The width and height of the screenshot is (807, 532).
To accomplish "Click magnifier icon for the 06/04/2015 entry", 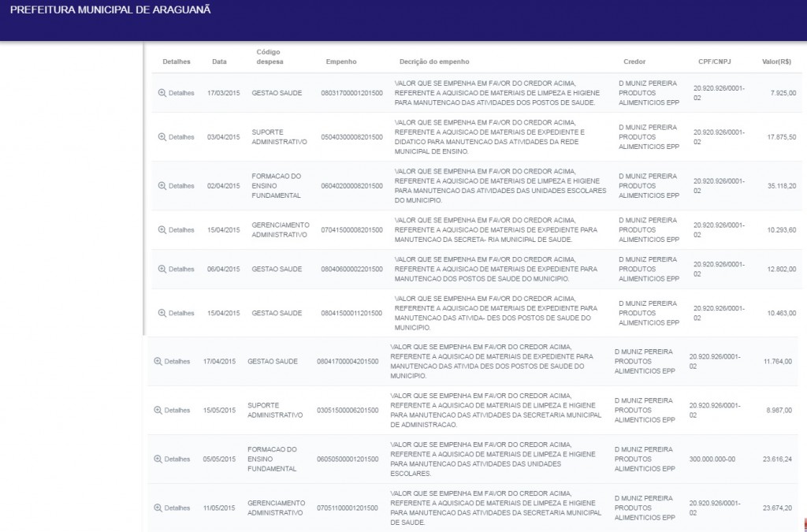I will point(162,270).
